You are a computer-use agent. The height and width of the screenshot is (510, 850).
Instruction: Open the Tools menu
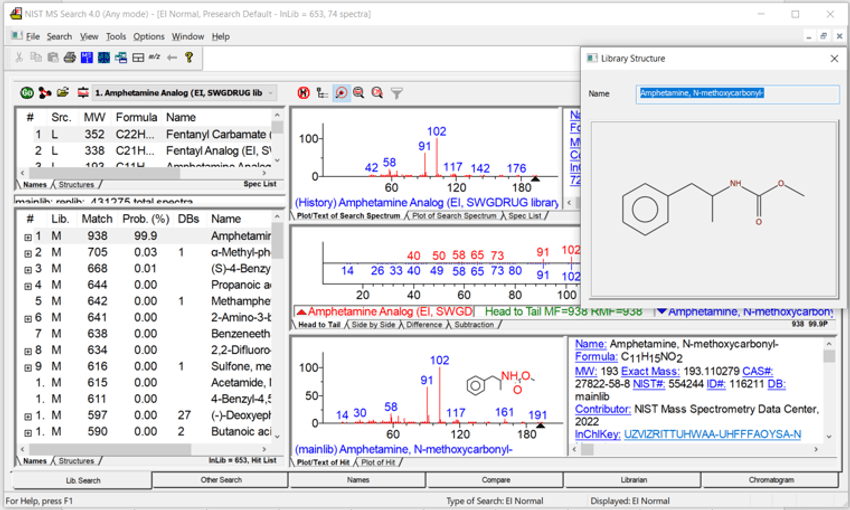coord(115,36)
